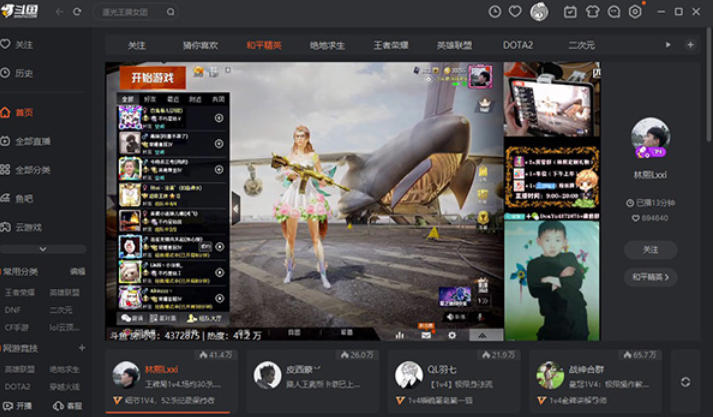
Task: Open DNF in sidebar categories
Action: pyautogui.click(x=12, y=310)
